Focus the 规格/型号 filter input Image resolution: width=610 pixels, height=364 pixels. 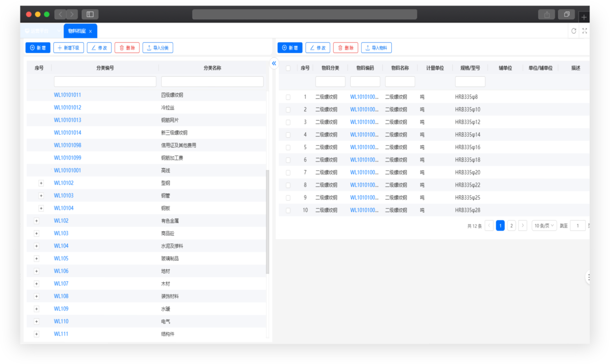[470, 81]
